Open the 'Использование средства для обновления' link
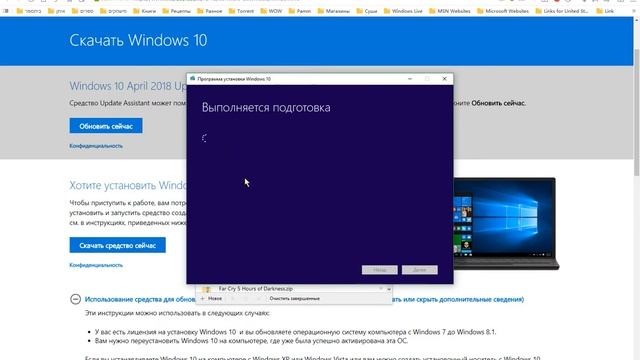This screenshot has height=360, width=640. click(x=140, y=299)
